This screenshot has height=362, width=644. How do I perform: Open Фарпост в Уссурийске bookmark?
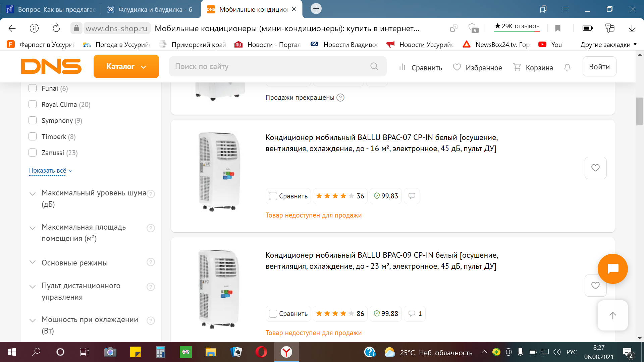41,45
